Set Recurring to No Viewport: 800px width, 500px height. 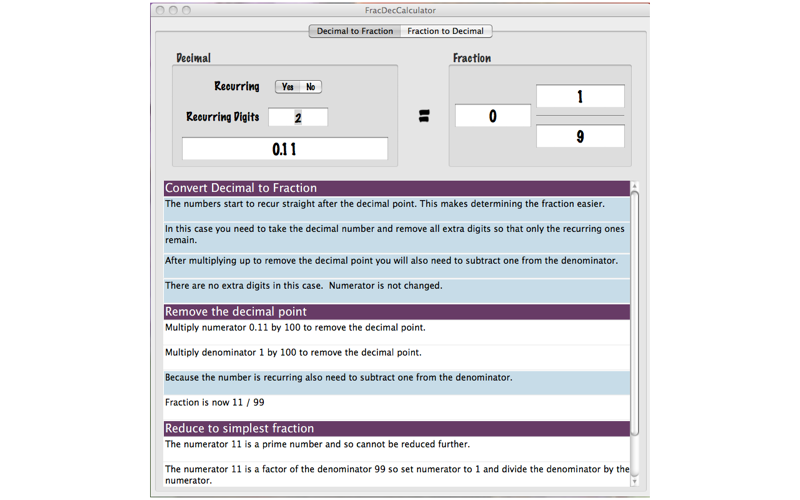(310, 87)
